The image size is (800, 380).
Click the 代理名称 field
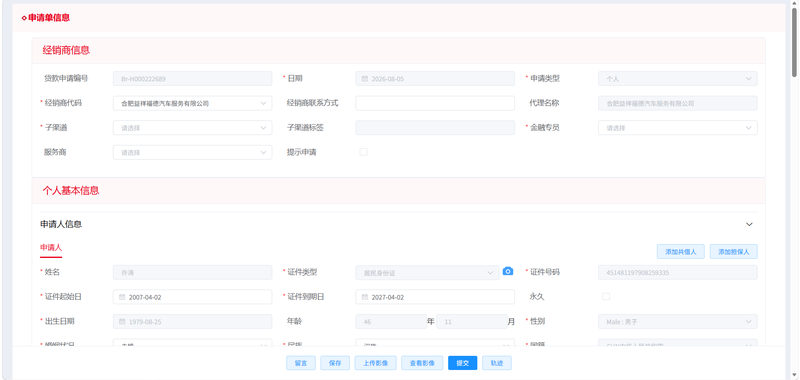point(678,103)
